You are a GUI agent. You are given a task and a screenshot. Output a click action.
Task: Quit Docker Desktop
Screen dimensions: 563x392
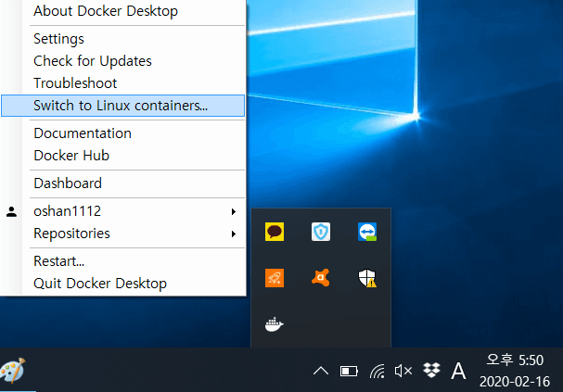click(x=122, y=284)
